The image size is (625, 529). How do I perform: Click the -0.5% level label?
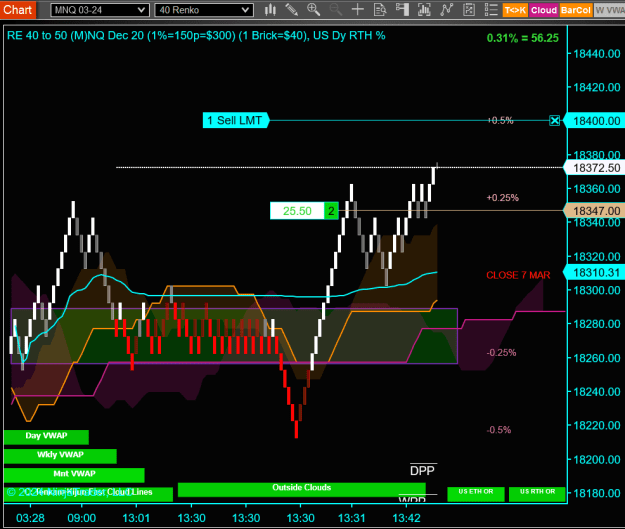(499, 430)
